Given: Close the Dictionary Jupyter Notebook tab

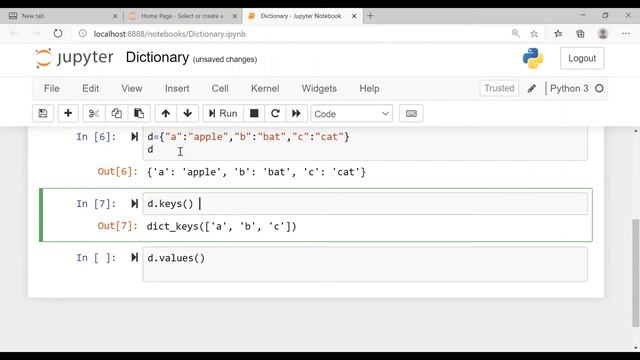Looking at the screenshot, I should coord(354,16).
